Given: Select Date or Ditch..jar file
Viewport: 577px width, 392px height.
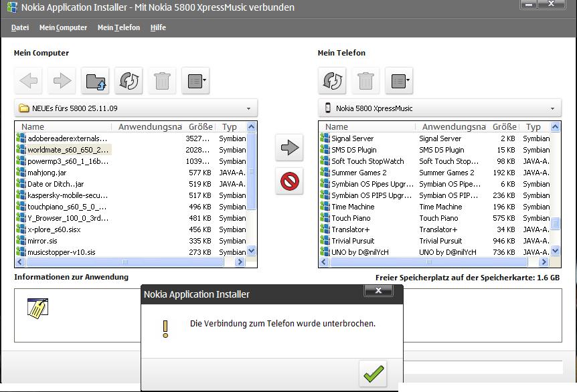Looking at the screenshot, I should pos(131,184).
